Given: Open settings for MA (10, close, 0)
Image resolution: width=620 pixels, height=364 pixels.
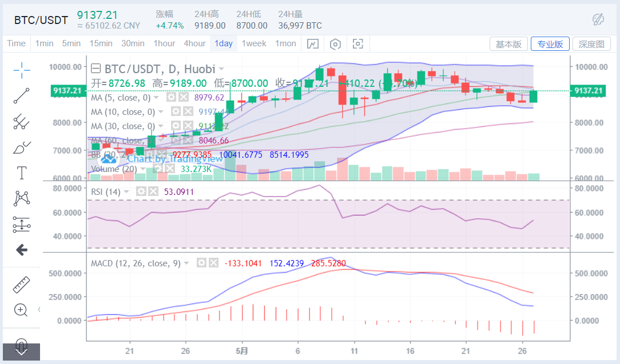Looking at the screenshot, I should [x=176, y=112].
